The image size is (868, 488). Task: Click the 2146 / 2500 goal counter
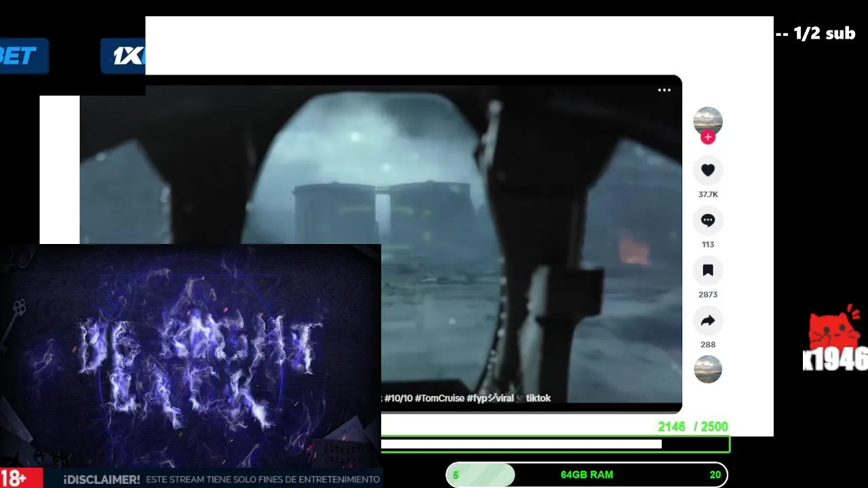tap(692, 426)
